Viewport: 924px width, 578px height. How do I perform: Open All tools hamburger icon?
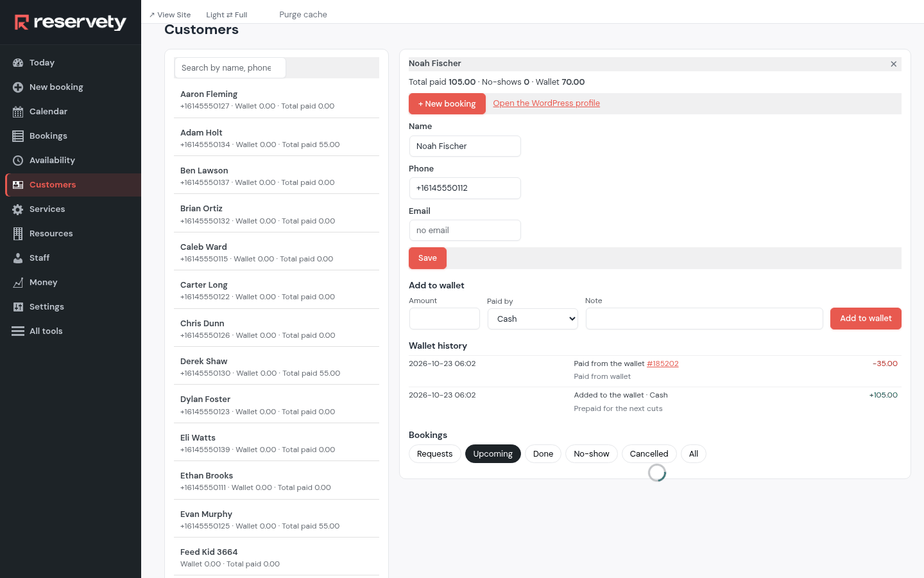coord(18,331)
